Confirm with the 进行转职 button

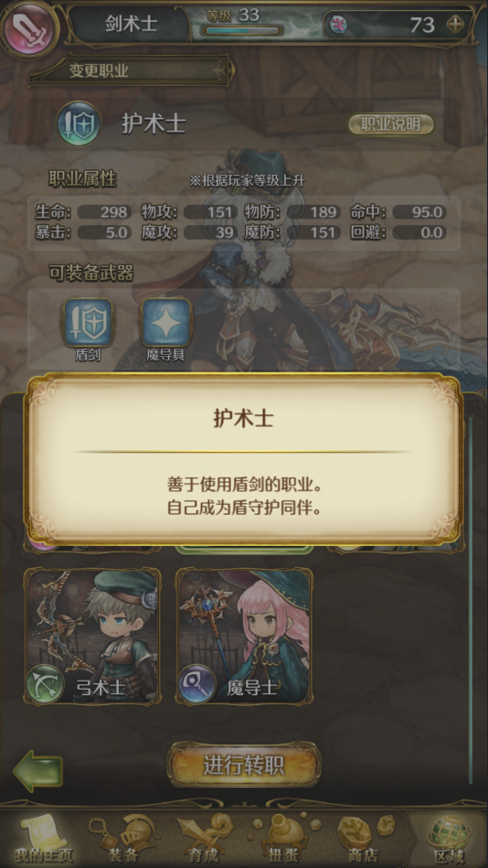[x=244, y=765]
